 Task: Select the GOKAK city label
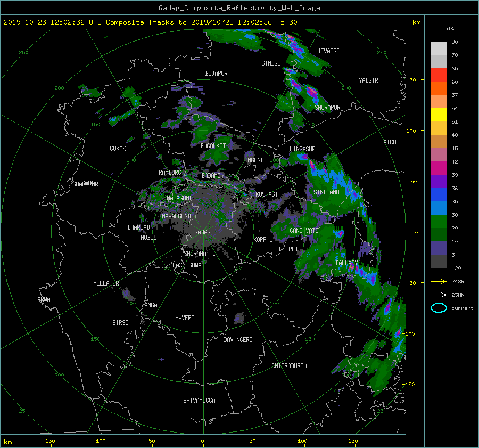pos(118,149)
